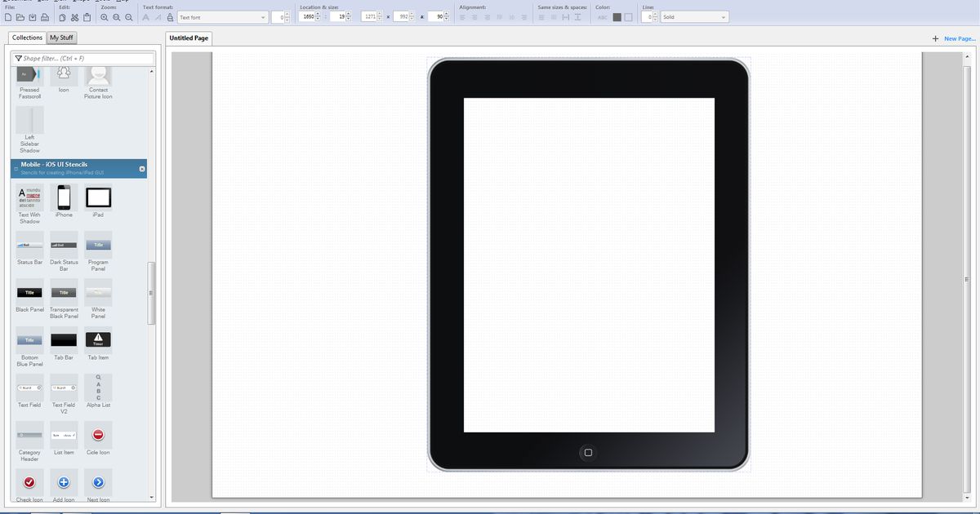980x514 pixels.
Task: Click the iPad home button on canvas
Action: (x=588, y=452)
